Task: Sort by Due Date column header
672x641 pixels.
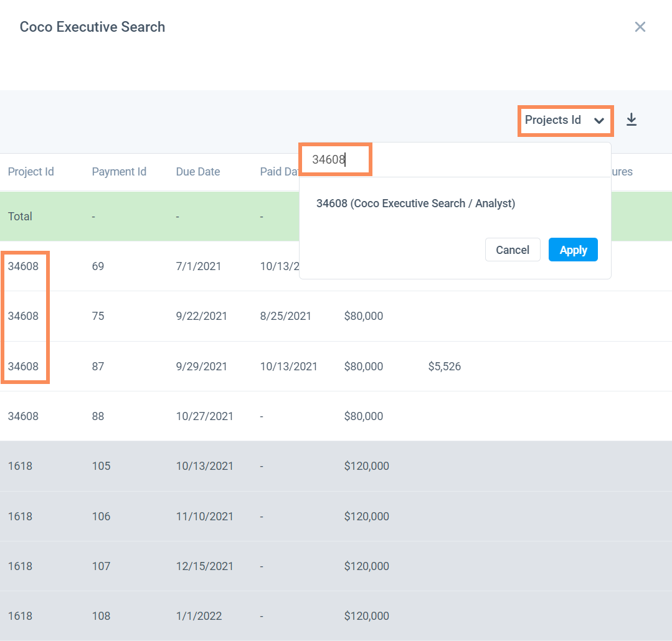Action: pyautogui.click(x=198, y=172)
